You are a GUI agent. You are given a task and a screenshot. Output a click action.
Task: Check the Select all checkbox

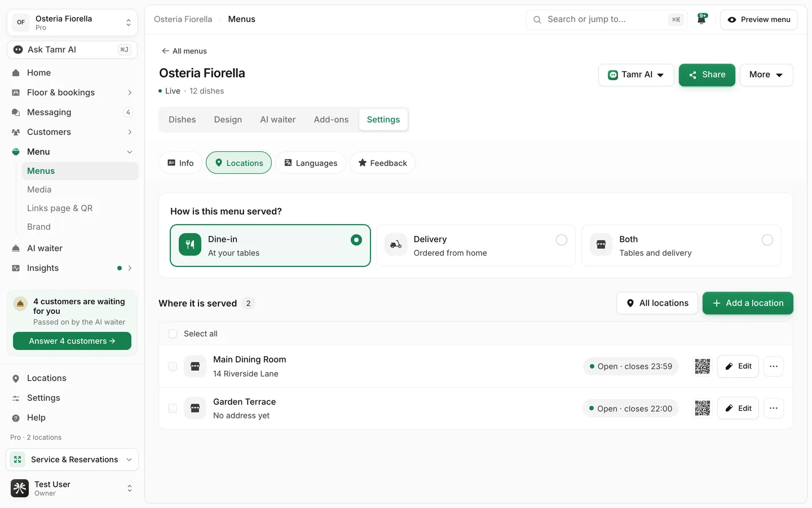point(173,334)
